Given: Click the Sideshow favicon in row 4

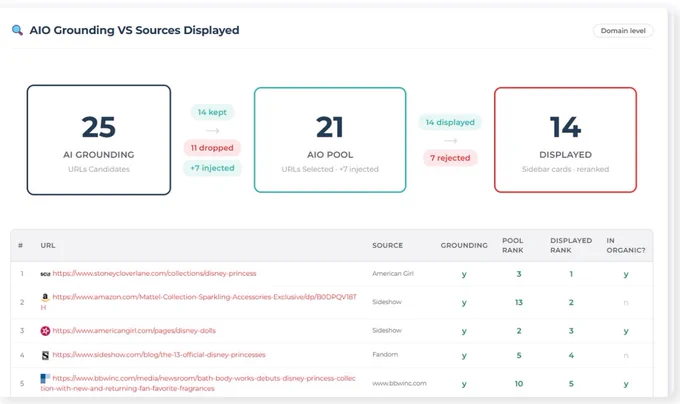Looking at the screenshot, I should point(45,355).
